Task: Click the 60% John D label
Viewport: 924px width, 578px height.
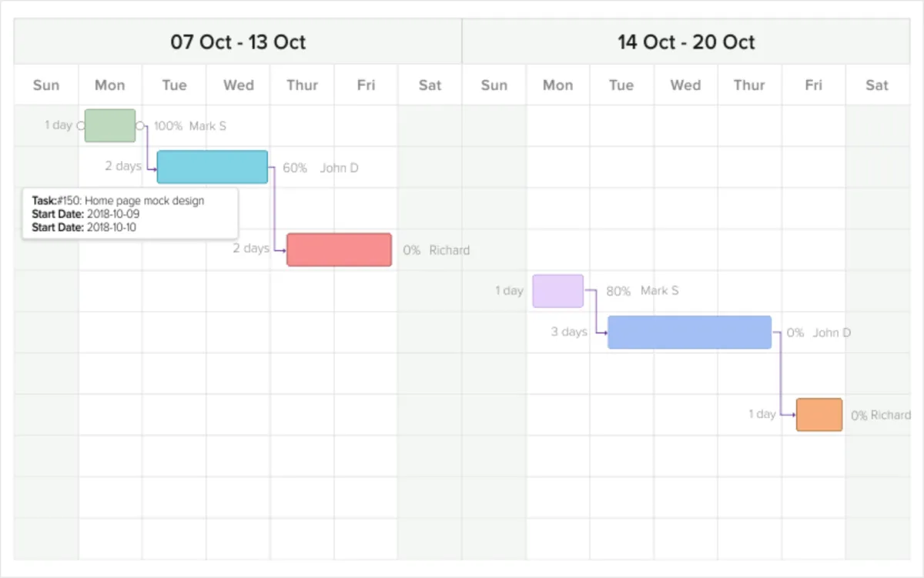Action: coord(320,168)
